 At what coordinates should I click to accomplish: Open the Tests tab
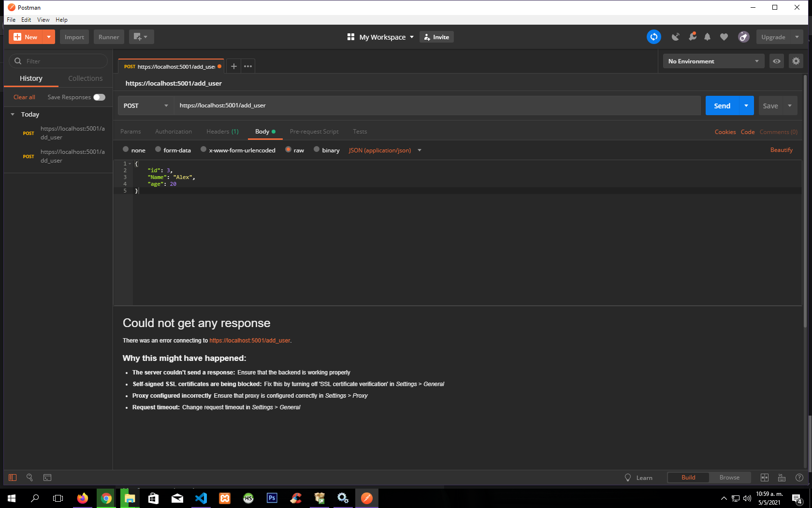360,132
